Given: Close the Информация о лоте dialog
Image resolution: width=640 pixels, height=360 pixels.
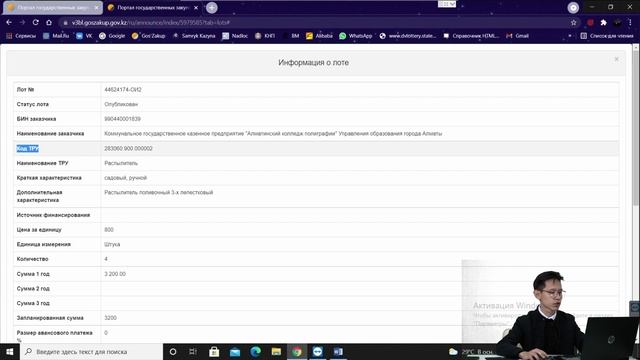Looking at the screenshot, I should click(x=616, y=60).
